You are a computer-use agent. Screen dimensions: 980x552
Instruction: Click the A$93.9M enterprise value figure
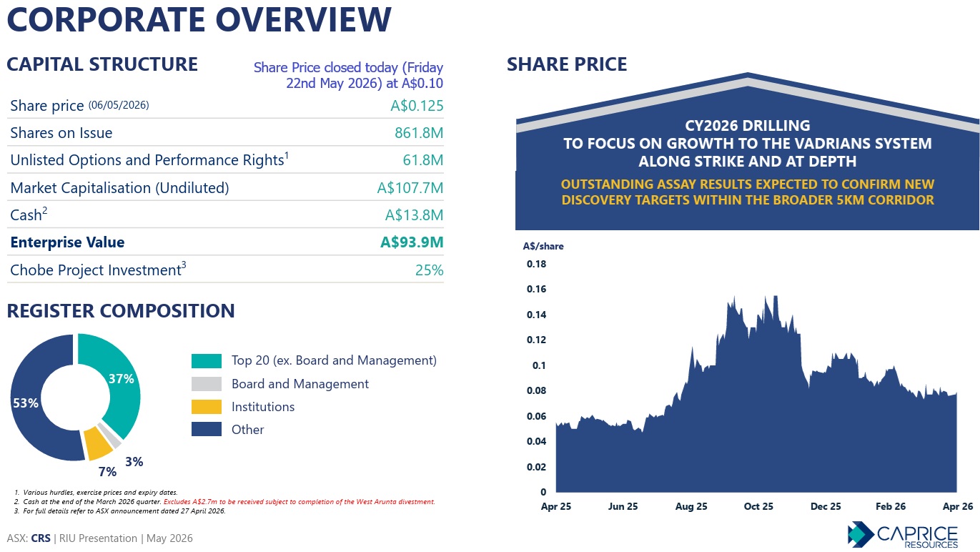(x=412, y=242)
